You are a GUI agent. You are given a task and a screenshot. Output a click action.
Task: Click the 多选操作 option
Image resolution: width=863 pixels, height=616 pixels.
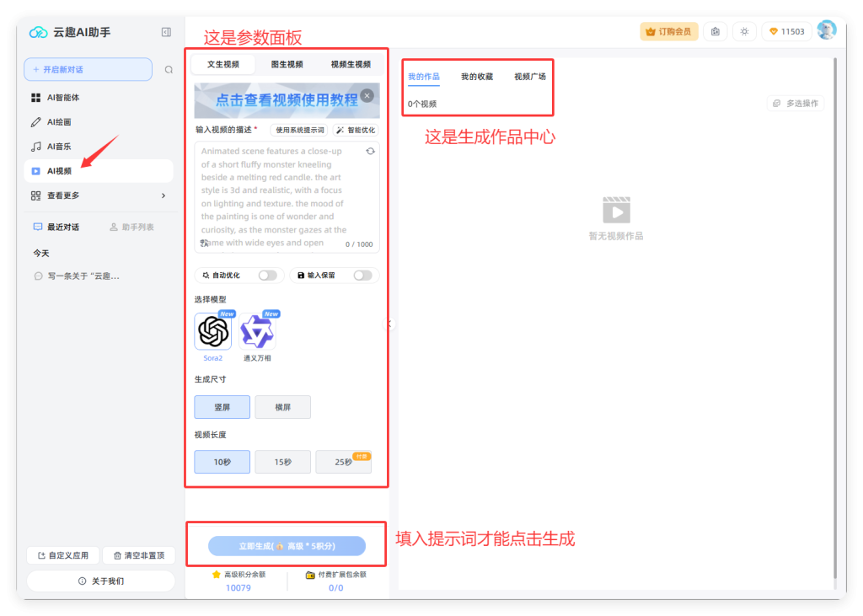click(x=795, y=101)
